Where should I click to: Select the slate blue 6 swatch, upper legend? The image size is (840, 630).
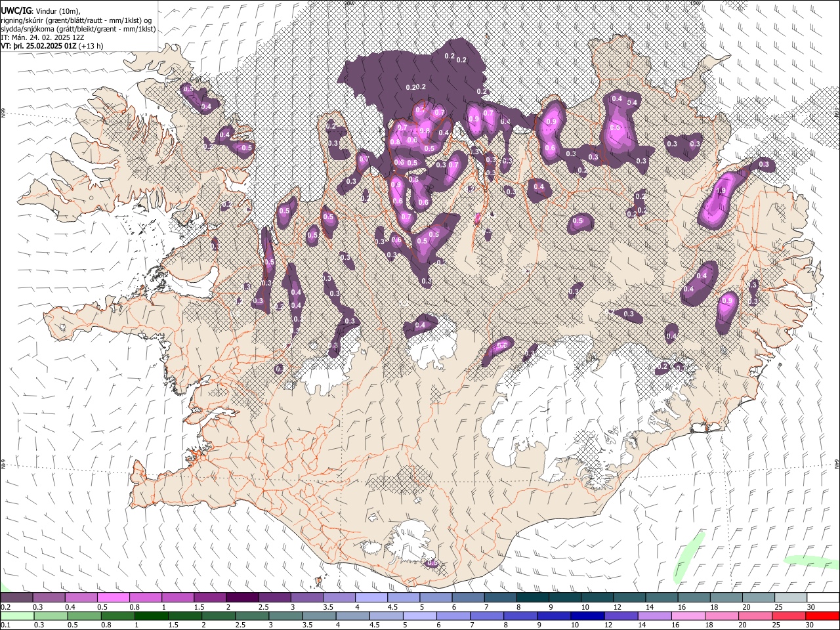click(x=467, y=598)
